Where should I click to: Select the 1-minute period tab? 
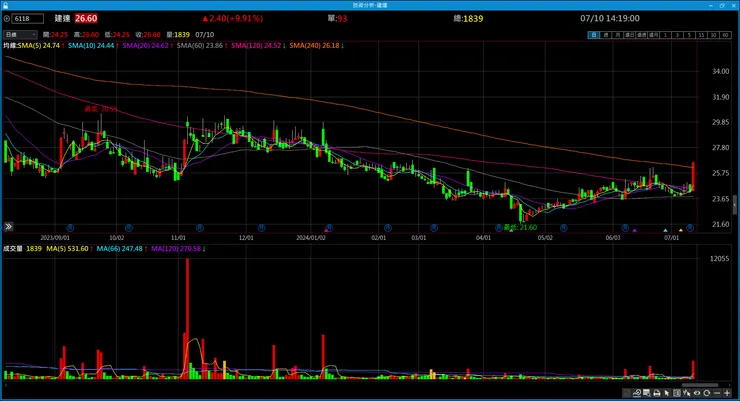pos(665,35)
